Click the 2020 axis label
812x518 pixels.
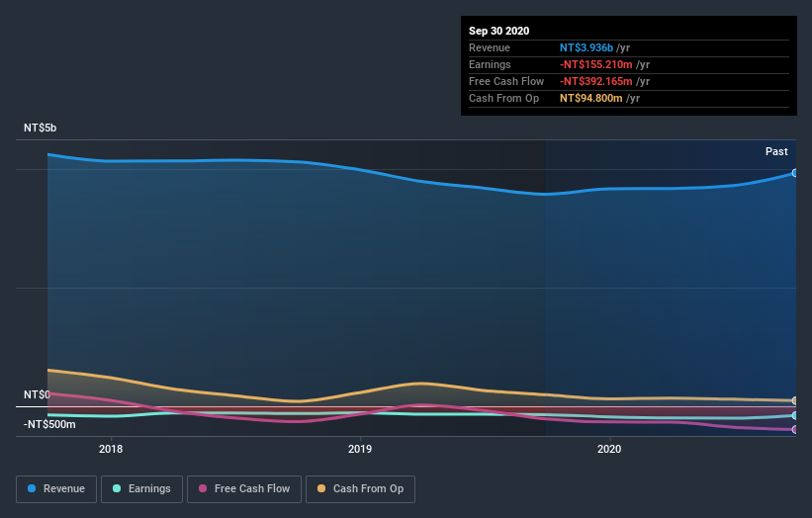tap(609, 449)
